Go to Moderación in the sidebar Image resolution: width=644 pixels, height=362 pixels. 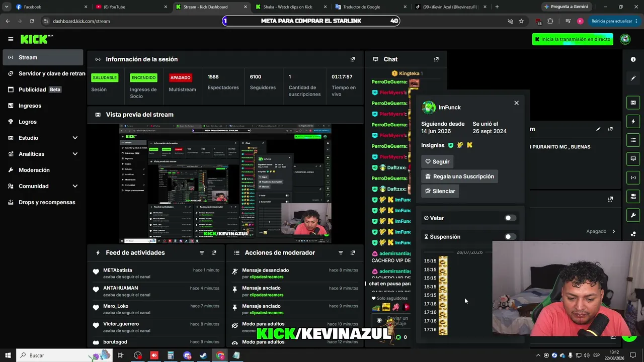pyautogui.click(x=43, y=170)
